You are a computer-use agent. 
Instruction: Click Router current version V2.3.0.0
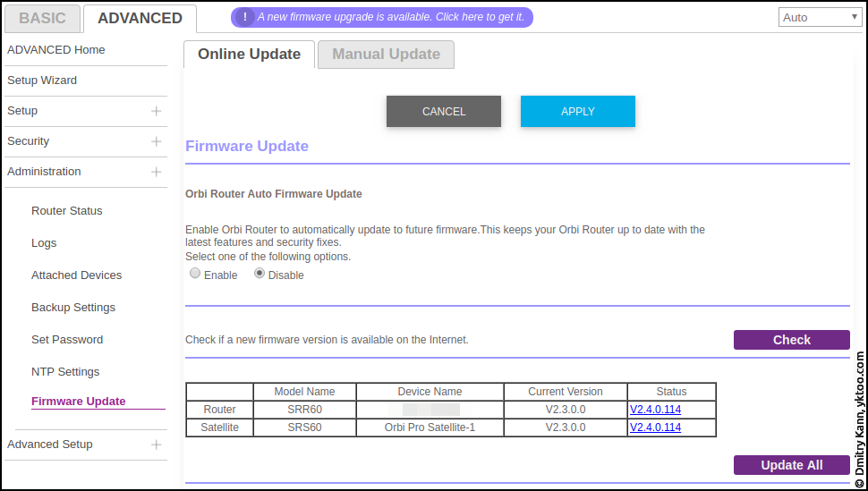(x=566, y=410)
